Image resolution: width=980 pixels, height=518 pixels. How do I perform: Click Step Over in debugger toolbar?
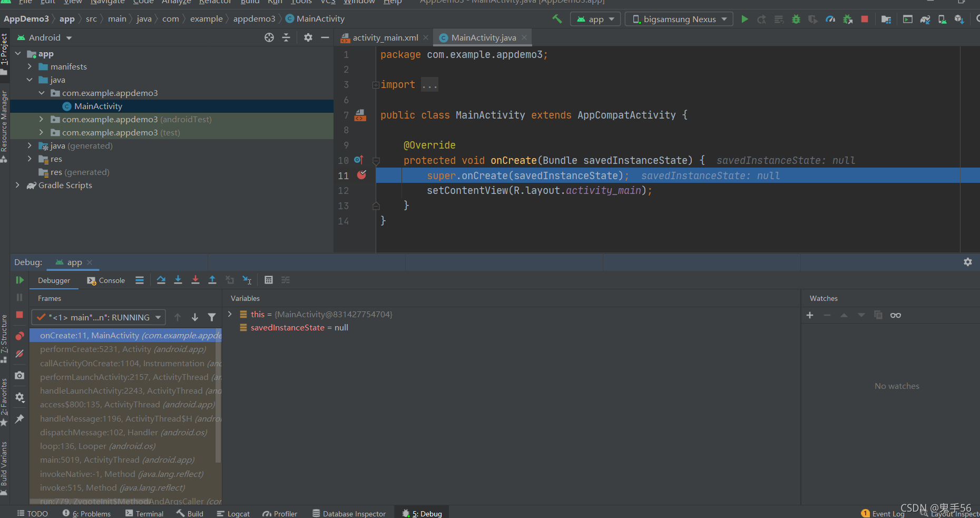(161, 280)
